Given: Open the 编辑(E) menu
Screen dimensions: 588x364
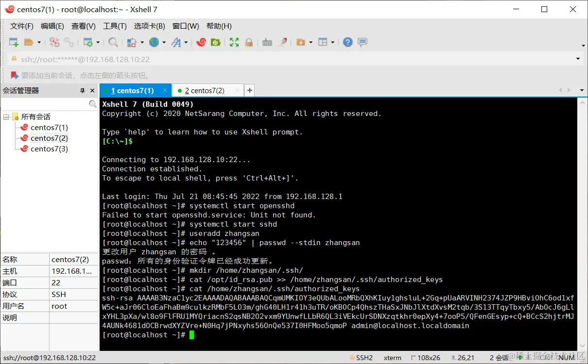Looking at the screenshot, I should [52, 26].
